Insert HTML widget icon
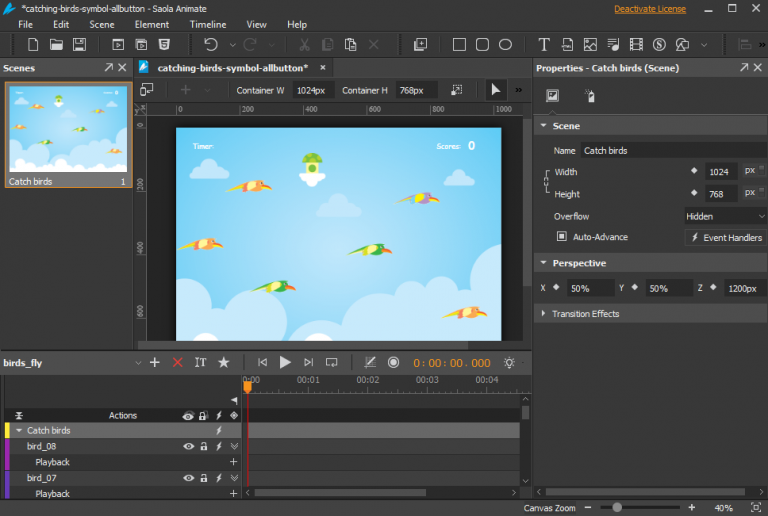The width and height of the screenshot is (768, 516). (567, 45)
